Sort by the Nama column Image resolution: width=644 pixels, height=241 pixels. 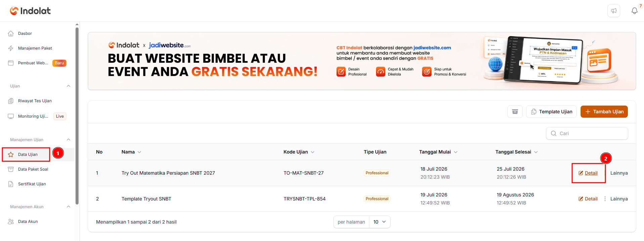pos(131,152)
